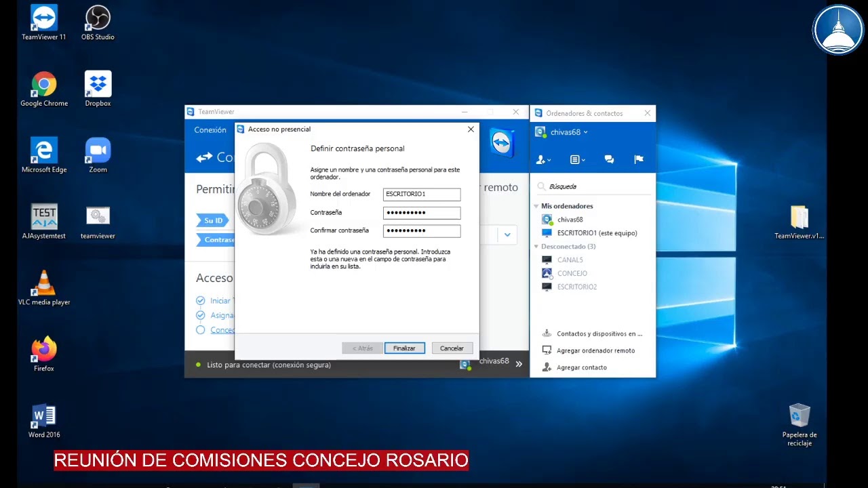Click Finalizar button in dialog
The image size is (868, 488).
(x=404, y=348)
